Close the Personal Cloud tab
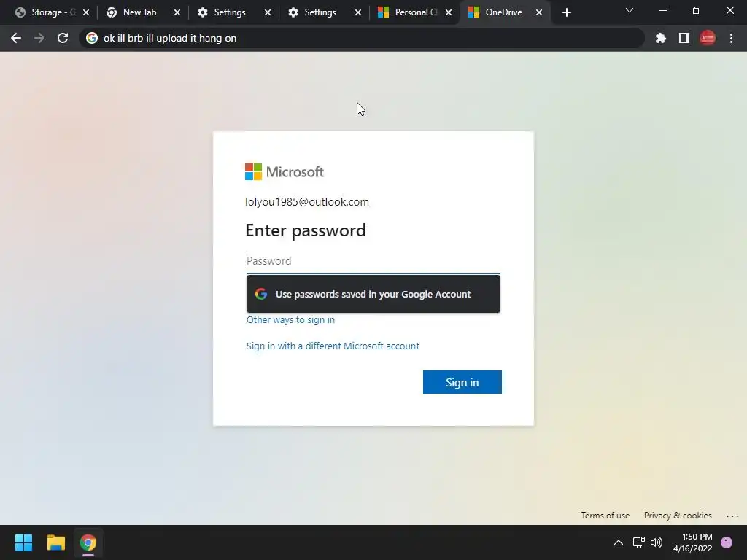 [449, 12]
